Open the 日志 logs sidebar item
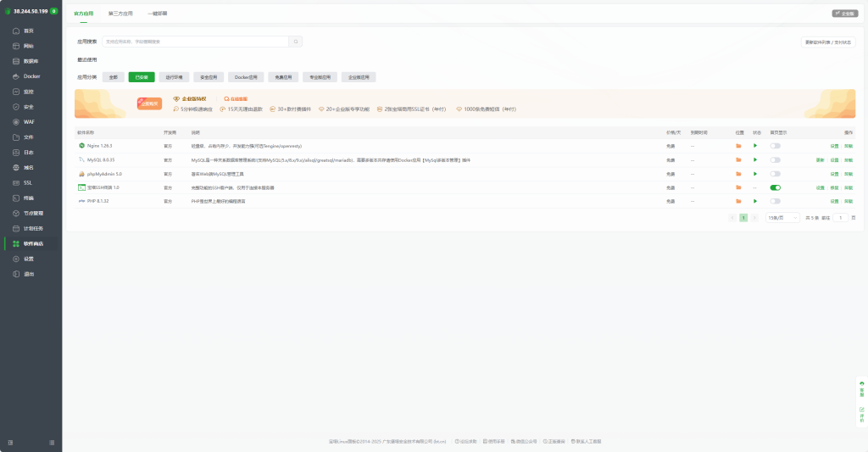Viewport: 868px width, 452px height. tap(29, 153)
